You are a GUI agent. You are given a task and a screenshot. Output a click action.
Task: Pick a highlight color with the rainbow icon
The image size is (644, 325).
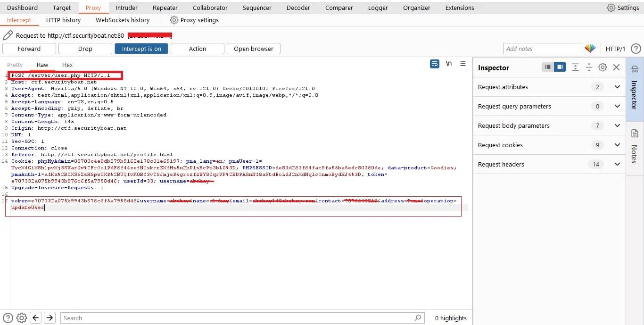590,49
